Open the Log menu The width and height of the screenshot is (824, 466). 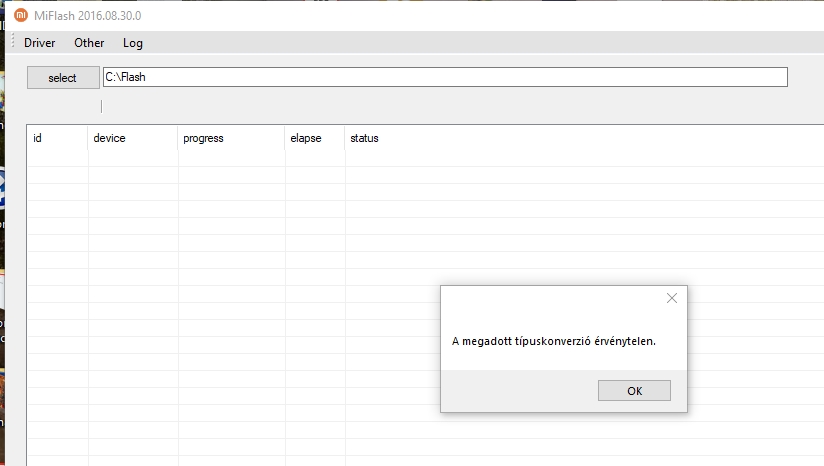point(132,43)
